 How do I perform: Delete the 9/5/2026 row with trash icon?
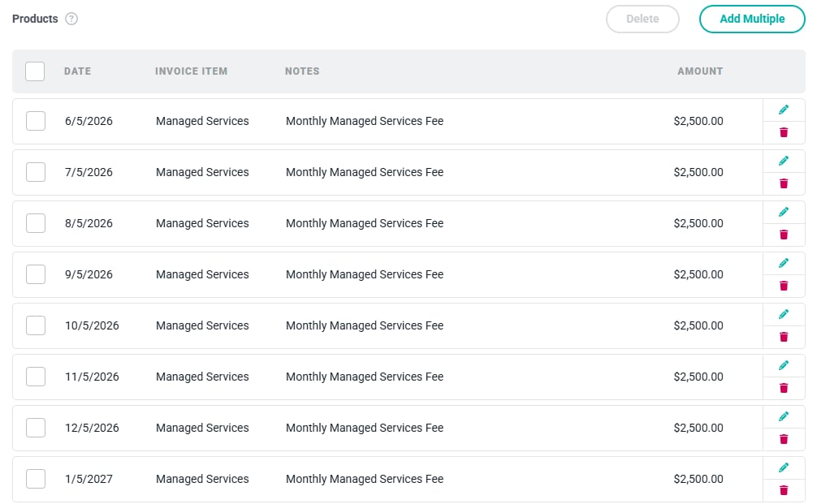[784, 286]
